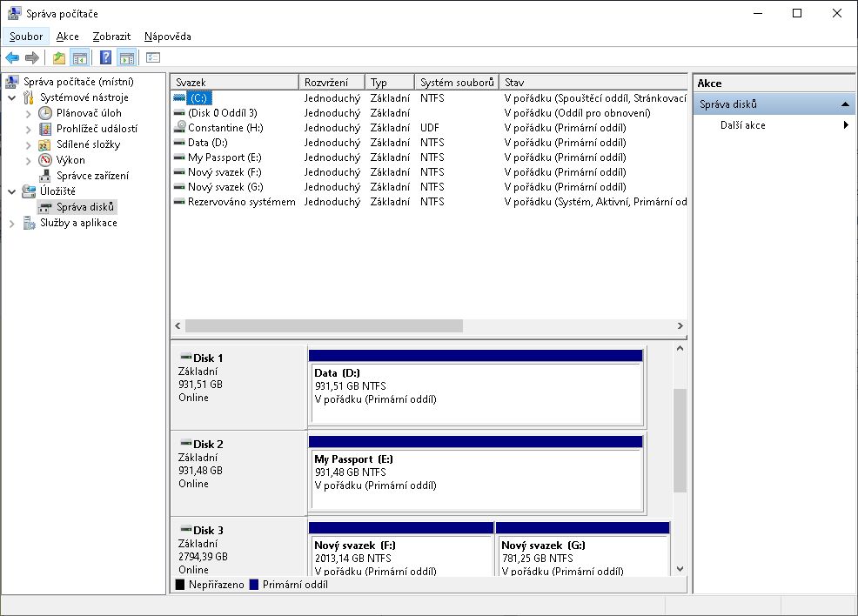
Task: Sort by the Rozvržení column header
Action: point(332,82)
